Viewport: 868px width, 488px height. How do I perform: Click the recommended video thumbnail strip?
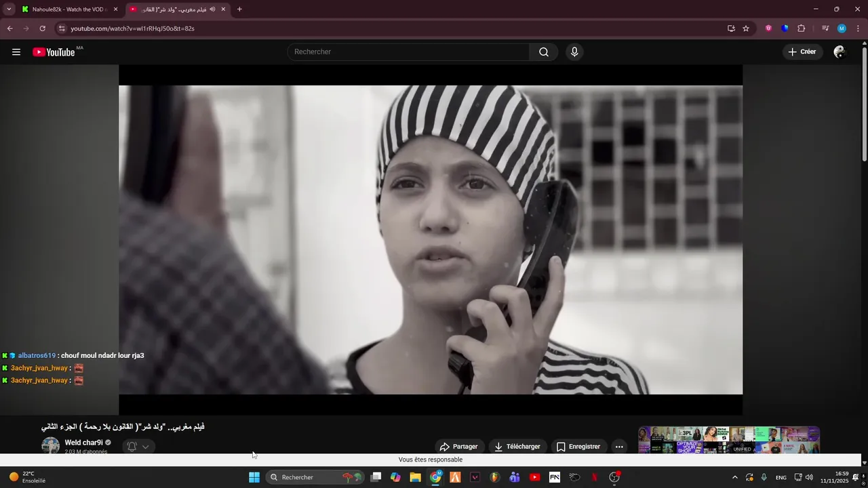[x=729, y=440]
